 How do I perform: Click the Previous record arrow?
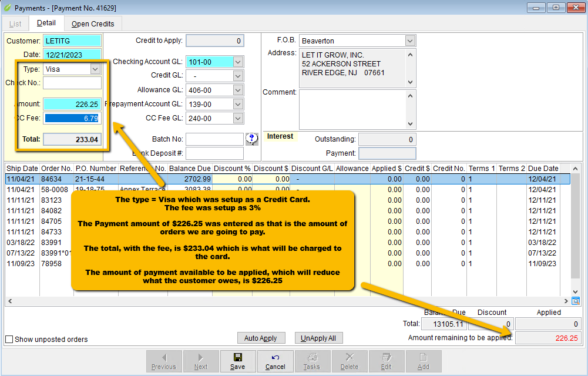[x=163, y=361]
